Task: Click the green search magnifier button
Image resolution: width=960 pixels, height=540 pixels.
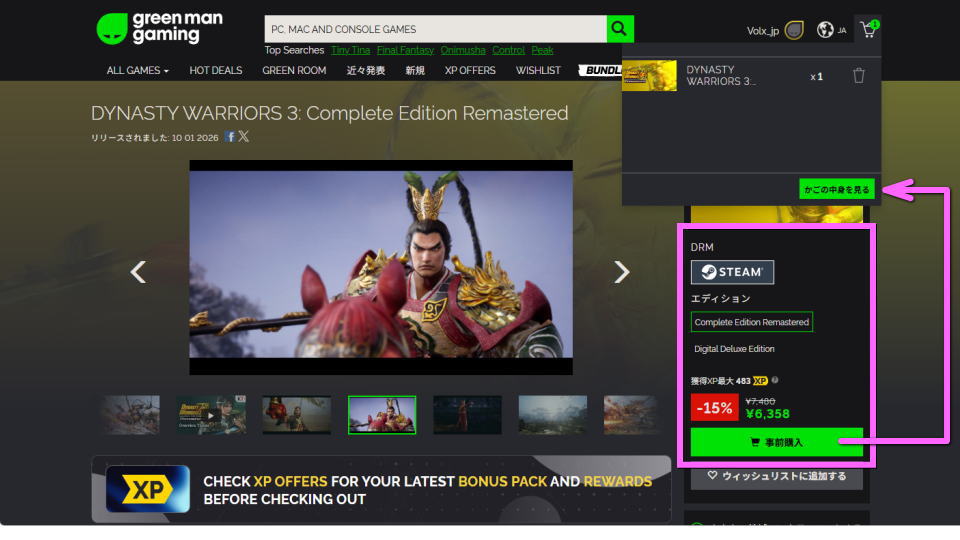Action: click(620, 29)
